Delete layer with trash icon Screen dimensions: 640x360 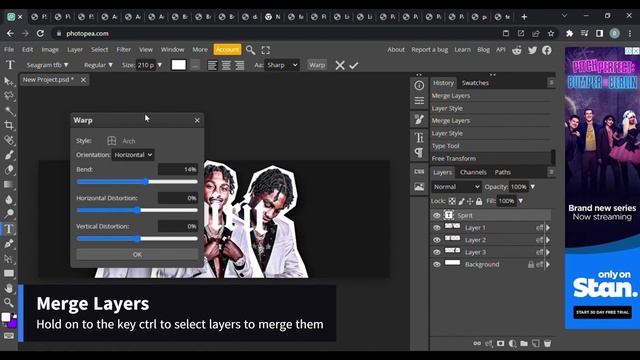(x=547, y=343)
